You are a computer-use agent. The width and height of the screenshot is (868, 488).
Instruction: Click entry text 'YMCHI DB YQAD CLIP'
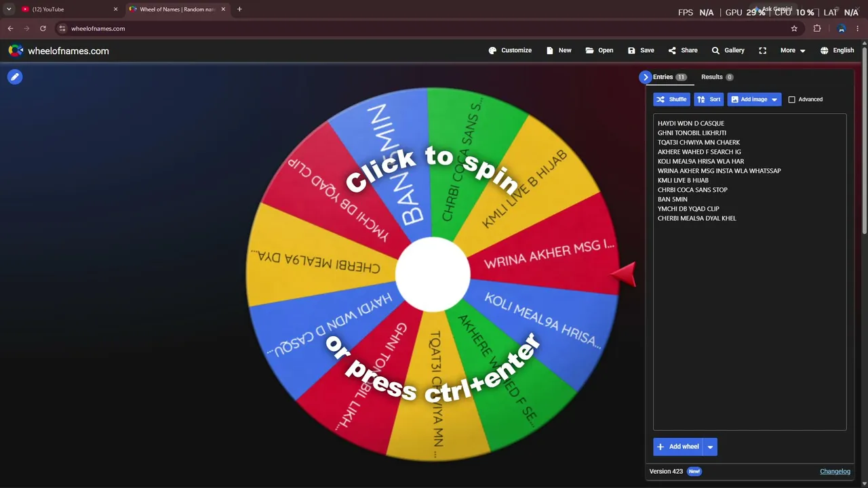688,209
